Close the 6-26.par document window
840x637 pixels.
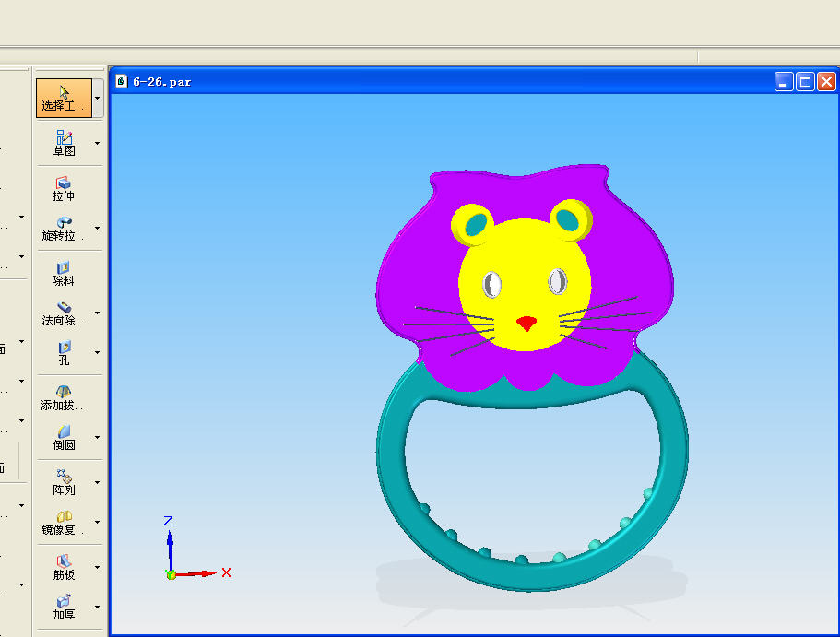[826, 82]
